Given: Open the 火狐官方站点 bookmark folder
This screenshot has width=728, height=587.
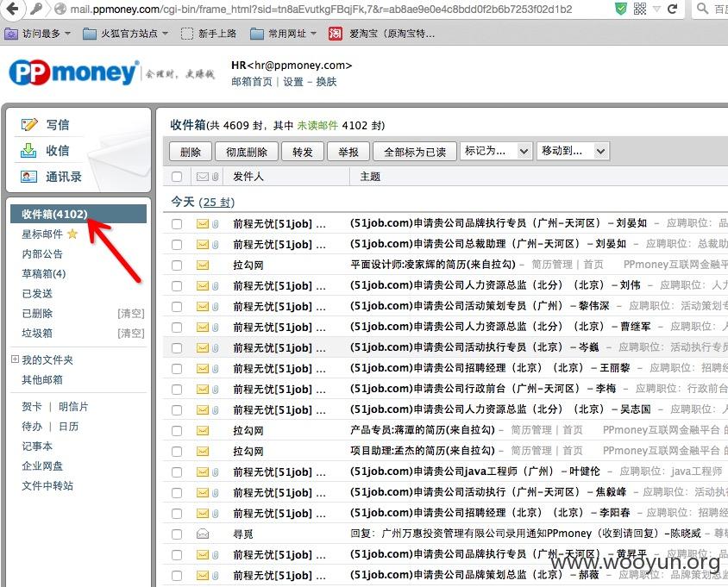Looking at the screenshot, I should (x=125, y=34).
